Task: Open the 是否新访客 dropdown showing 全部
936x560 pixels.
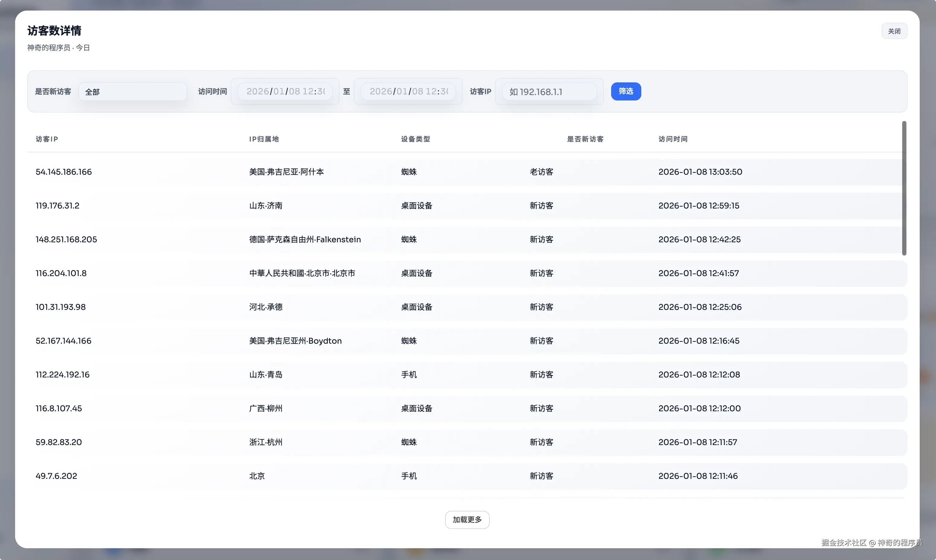Action: [133, 92]
